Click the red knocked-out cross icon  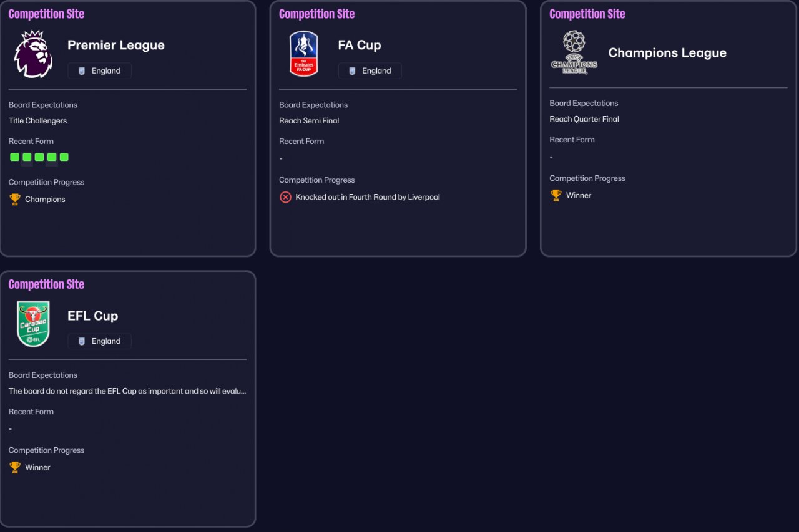285,197
